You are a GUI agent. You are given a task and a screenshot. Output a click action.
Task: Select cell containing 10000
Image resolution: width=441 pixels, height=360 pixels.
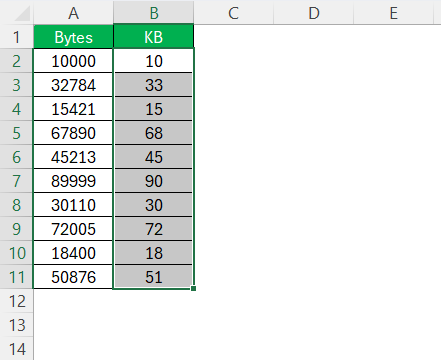click(73, 61)
